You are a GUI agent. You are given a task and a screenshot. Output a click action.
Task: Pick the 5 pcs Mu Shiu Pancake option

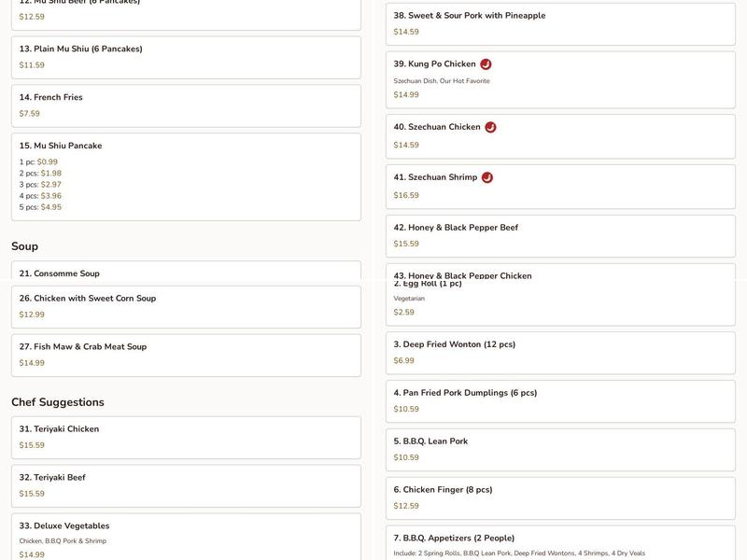[x=50, y=207]
